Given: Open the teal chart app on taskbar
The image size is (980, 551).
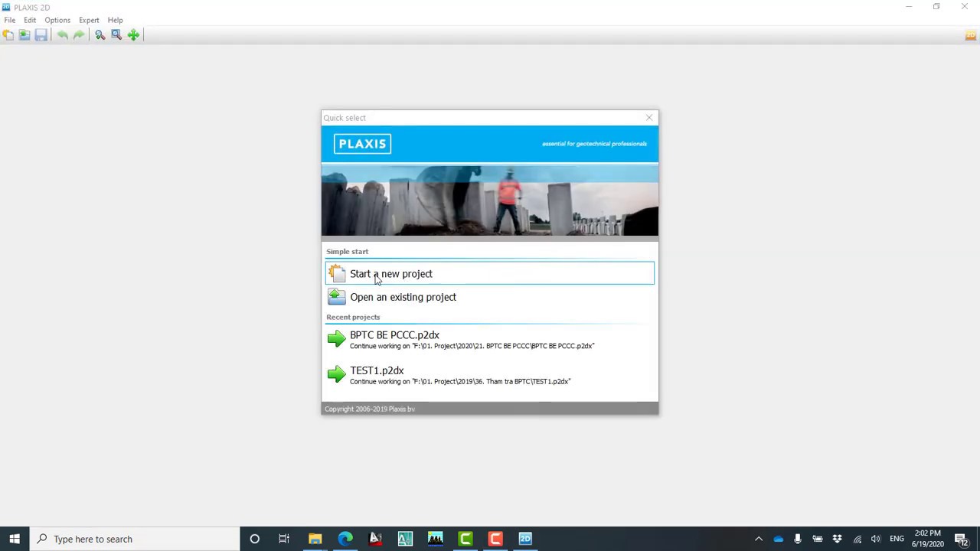Looking at the screenshot, I should [405, 539].
